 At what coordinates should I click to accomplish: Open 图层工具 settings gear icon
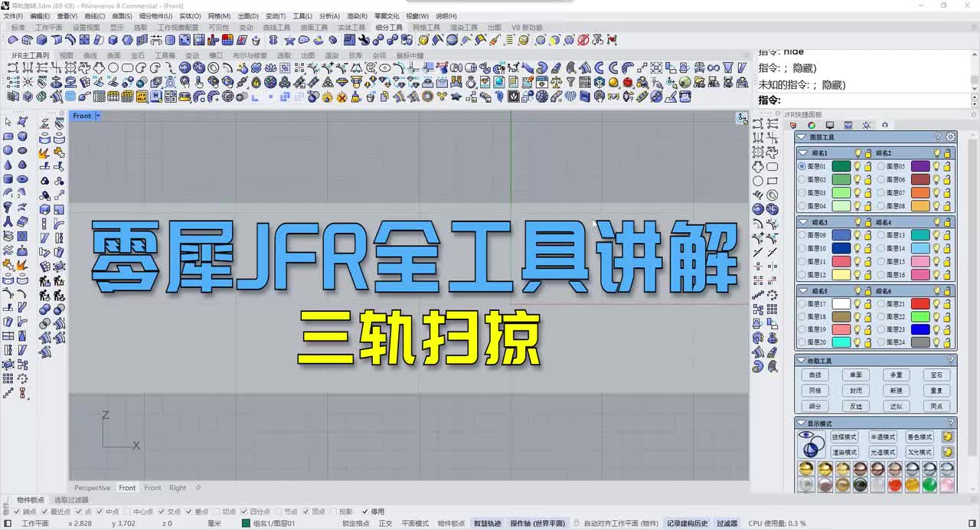(x=950, y=137)
